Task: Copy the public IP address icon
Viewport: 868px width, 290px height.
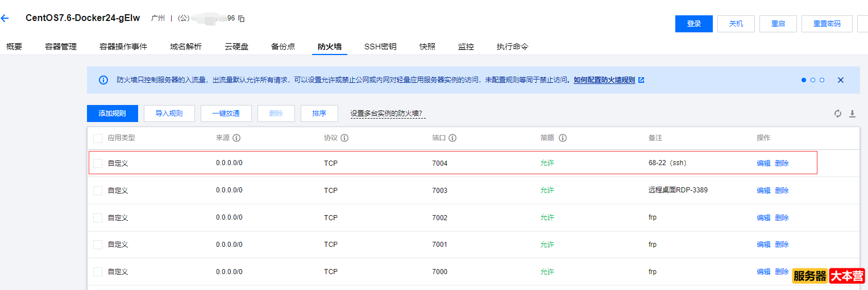Action: pos(242,19)
